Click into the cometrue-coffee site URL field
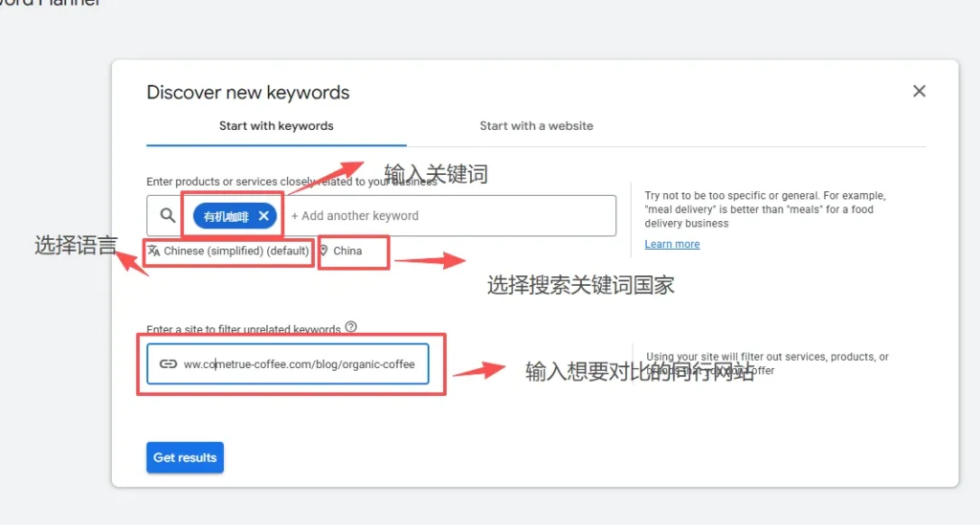Image resolution: width=980 pixels, height=525 pixels. pos(299,364)
